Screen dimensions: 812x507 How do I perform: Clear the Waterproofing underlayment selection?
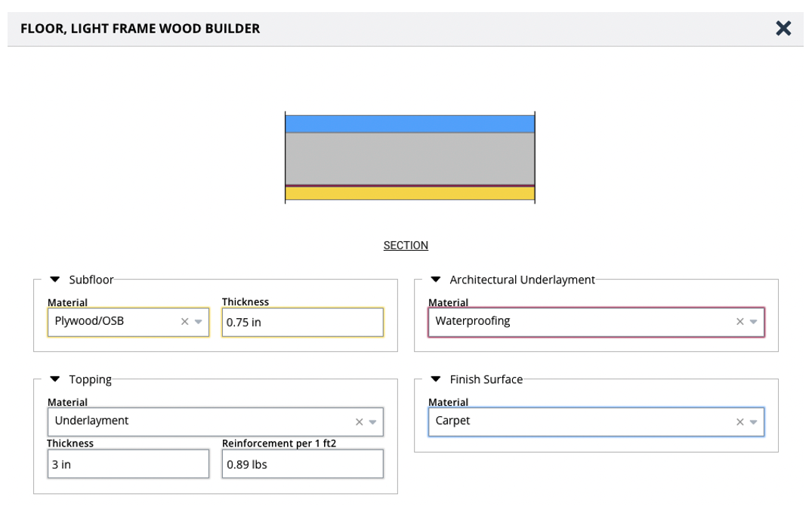[739, 321]
